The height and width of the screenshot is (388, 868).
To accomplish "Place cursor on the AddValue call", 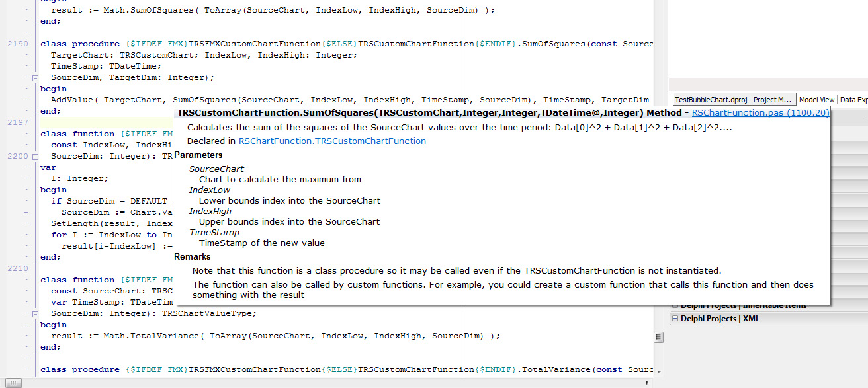I will (x=71, y=100).
